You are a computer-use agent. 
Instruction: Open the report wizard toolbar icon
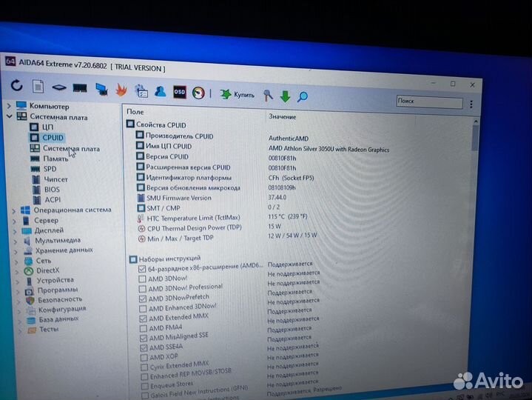tap(141, 91)
